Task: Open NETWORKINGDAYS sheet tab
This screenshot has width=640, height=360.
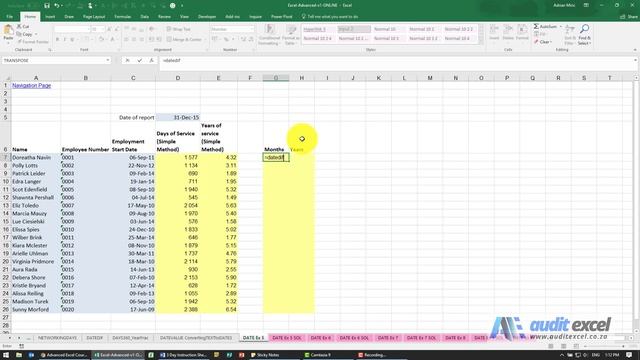Action: [x=57, y=338]
